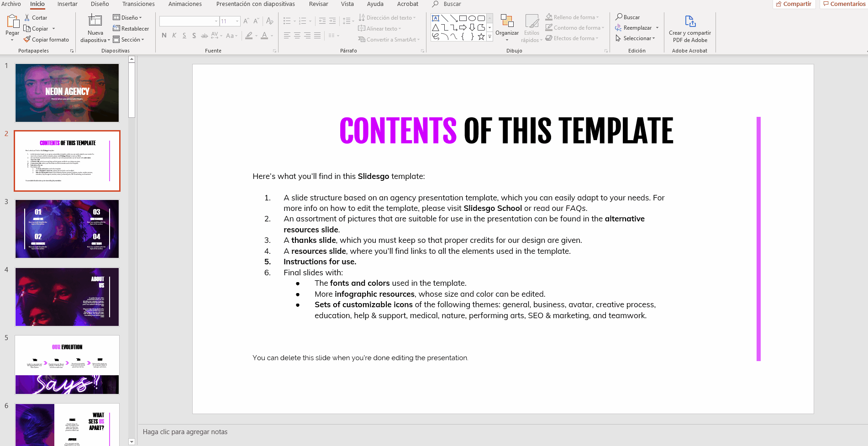Click the notes field 'Haga clic para agregar notas'
868x446 pixels.
(x=185, y=432)
